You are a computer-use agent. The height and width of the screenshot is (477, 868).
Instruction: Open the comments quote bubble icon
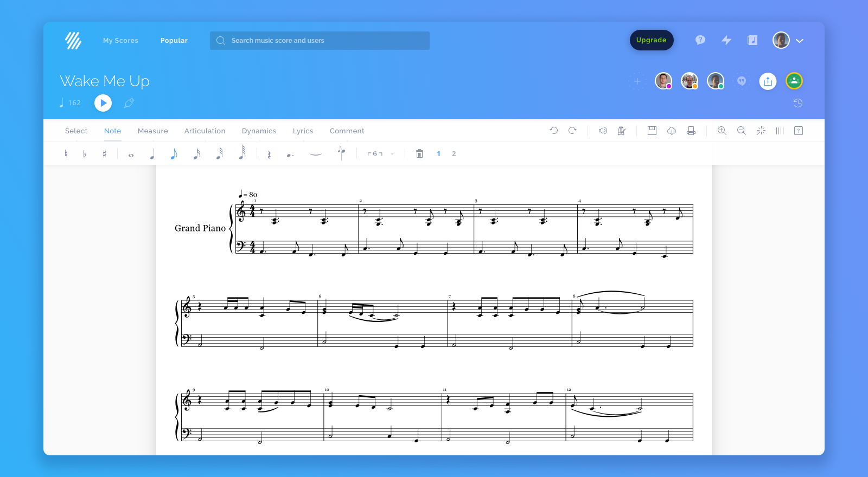coord(742,81)
